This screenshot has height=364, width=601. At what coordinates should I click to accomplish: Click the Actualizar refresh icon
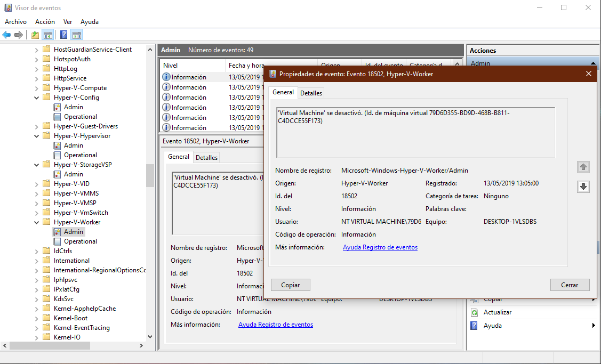click(475, 312)
